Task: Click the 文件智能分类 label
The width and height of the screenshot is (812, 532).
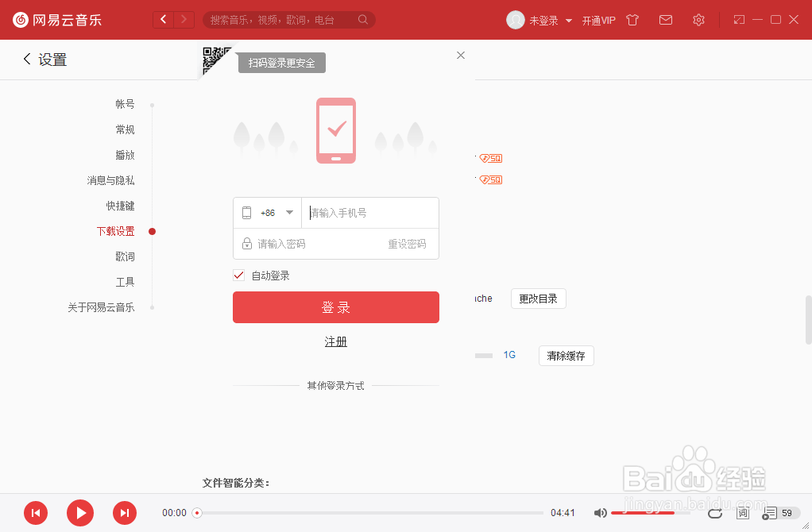Action: click(x=236, y=483)
